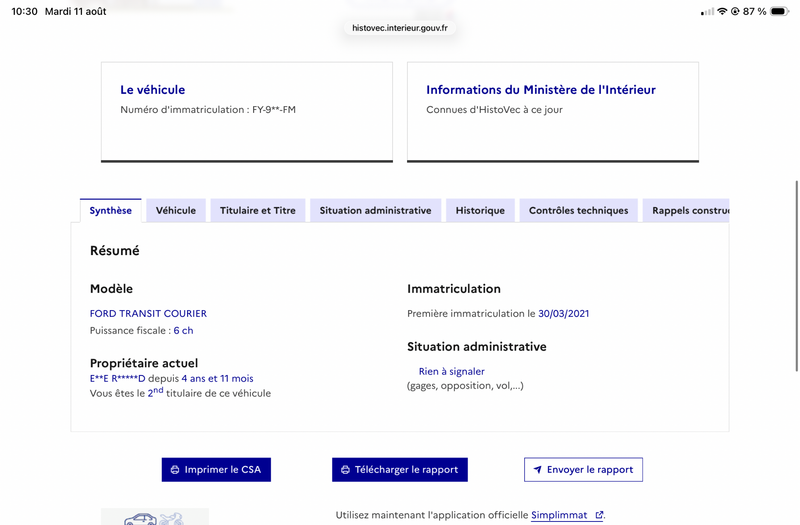Open the Le véhicule card
Image resolution: width=800 pixels, height=525 pixels.
[247, 112]
